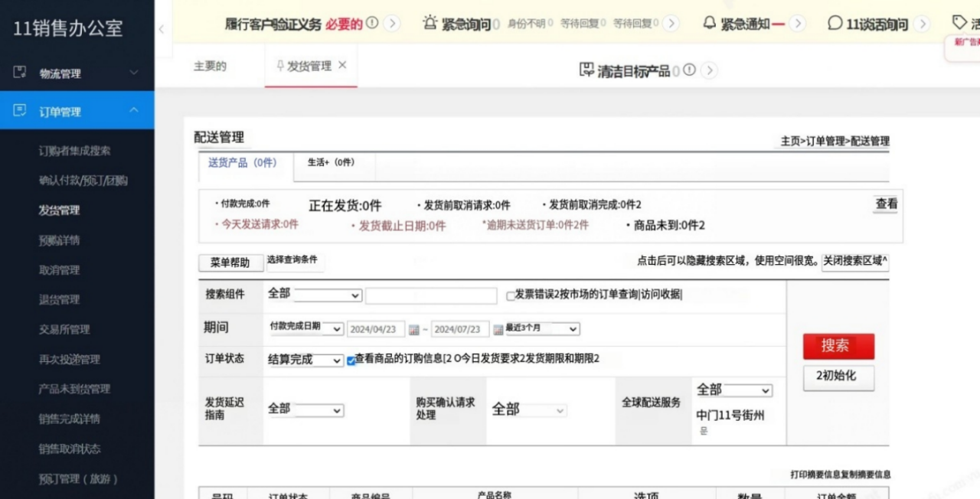Image resolution: width=980 pixels, height=499 pixels.
Task: Click the 11谈话询问 chat bubble icon
Action: pyautogui.click(x=835, y=24)
